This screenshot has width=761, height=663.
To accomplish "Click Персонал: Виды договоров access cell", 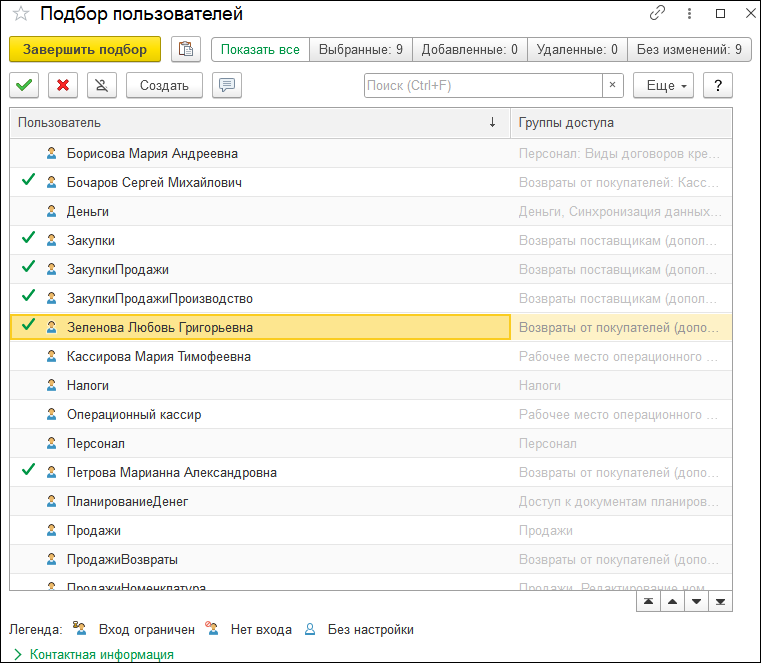I will (621, 153).
